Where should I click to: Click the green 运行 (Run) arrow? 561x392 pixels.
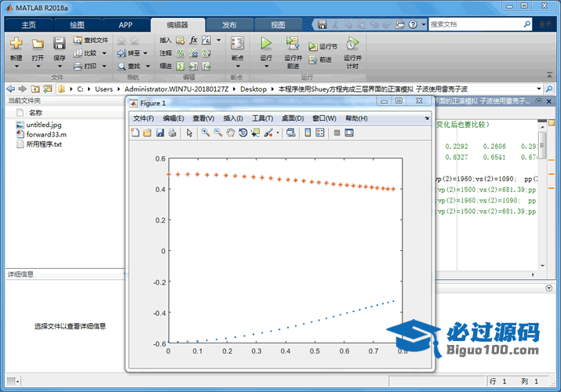[266, 43]
